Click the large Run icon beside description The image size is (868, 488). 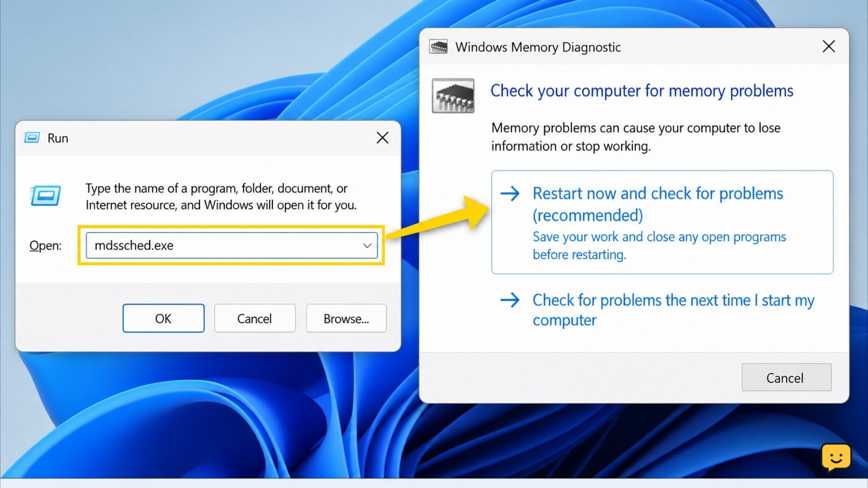(x=46, y=196)
